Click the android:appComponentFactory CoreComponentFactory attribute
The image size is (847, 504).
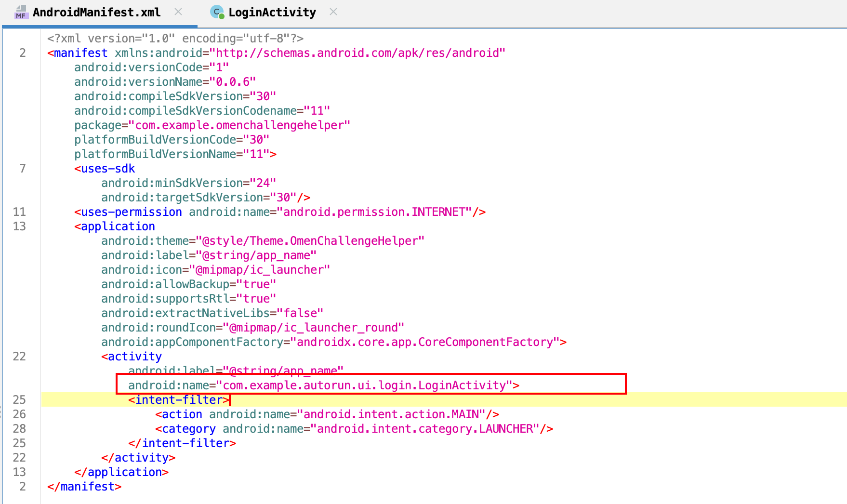[334, 342]
